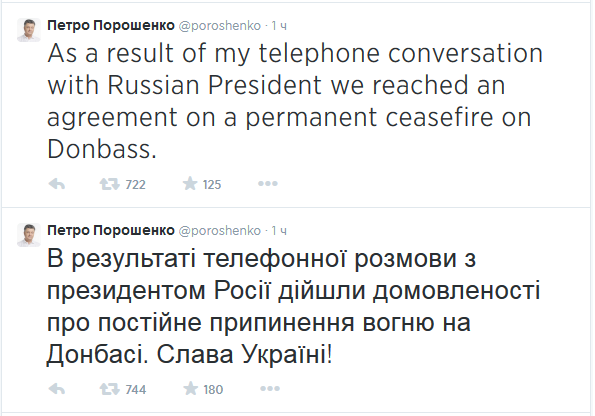Open the avatar on the first tweet
Viewport: 595px width, 416px height.
29,30
